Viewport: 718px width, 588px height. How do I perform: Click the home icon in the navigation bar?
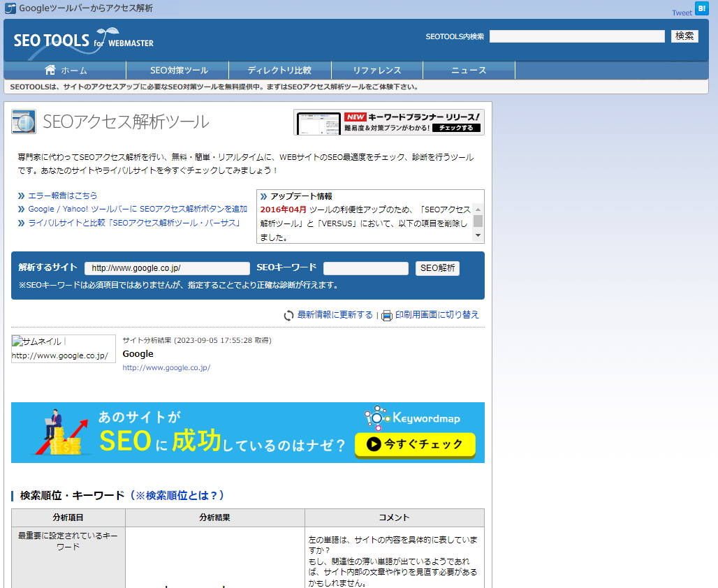tap(49, 70)
